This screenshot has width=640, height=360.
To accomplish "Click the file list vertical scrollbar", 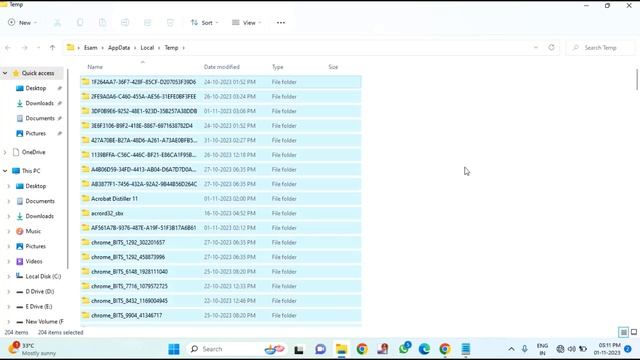I will point(637,80).
